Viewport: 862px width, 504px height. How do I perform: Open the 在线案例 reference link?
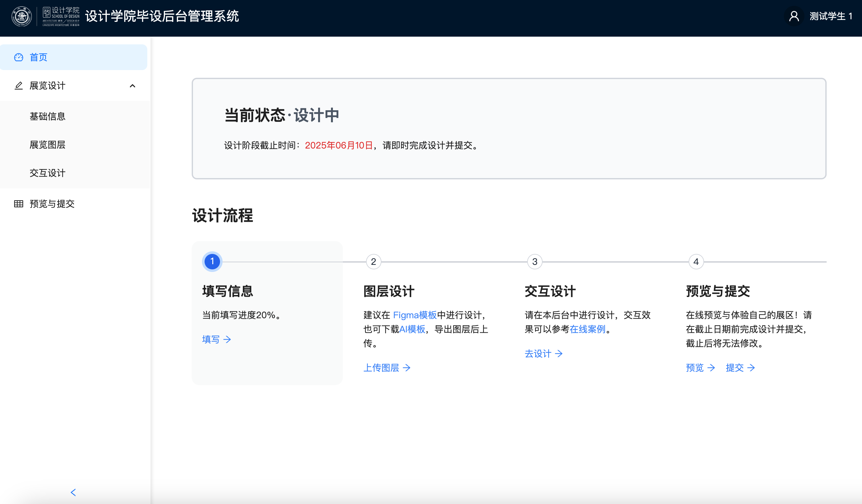click(587, 329)
